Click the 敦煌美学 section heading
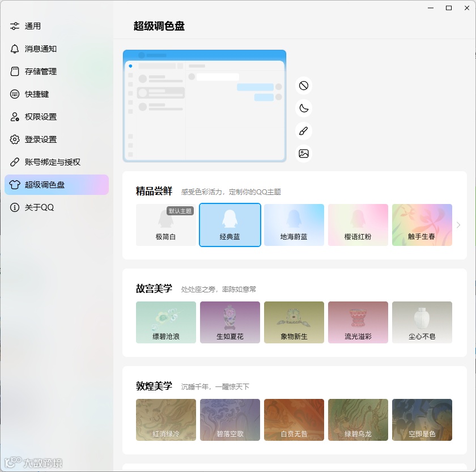 click(x=154, y=386)
